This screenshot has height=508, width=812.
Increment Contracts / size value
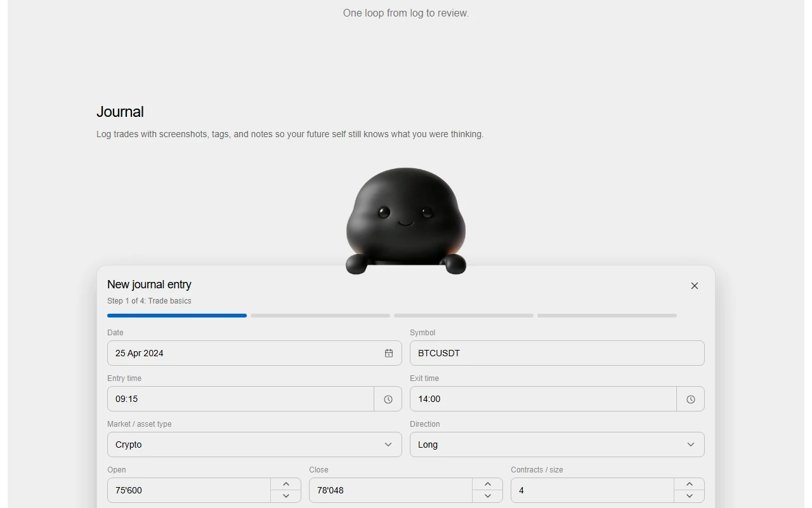690,484
